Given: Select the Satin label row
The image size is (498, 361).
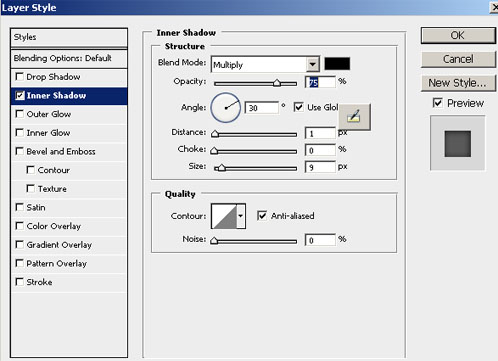Looking at the screenshot, I should pos(69,208).
